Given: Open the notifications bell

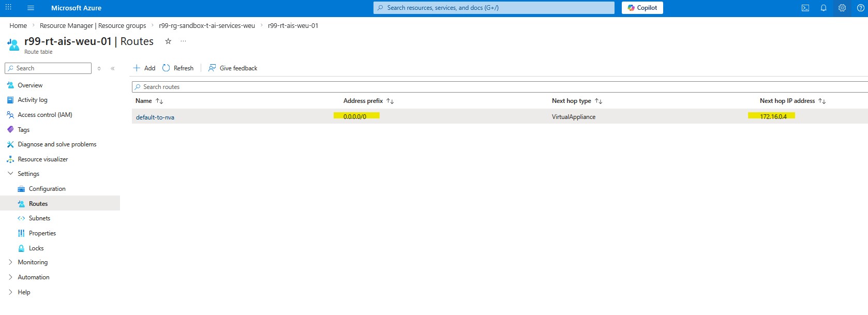Looking at the screenshot, I should click(824, 8).
